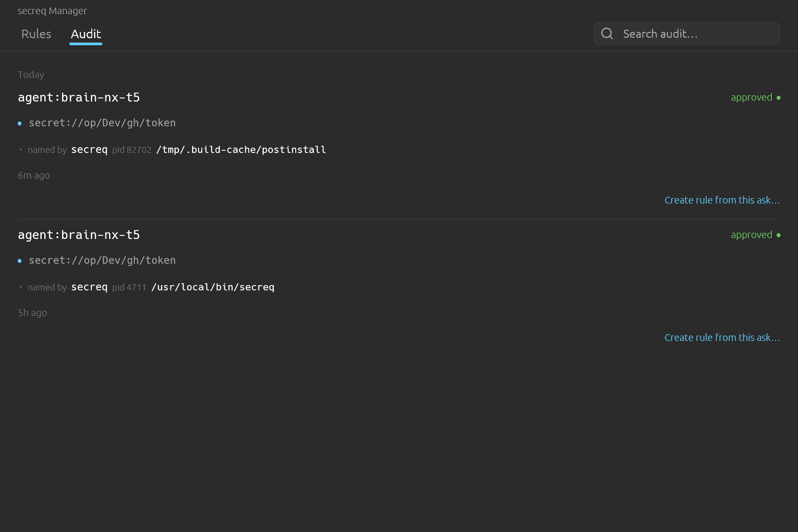Click the 6m ago timestamp
The height and width of the screenshot is (532, 798).
click(34, 176)
